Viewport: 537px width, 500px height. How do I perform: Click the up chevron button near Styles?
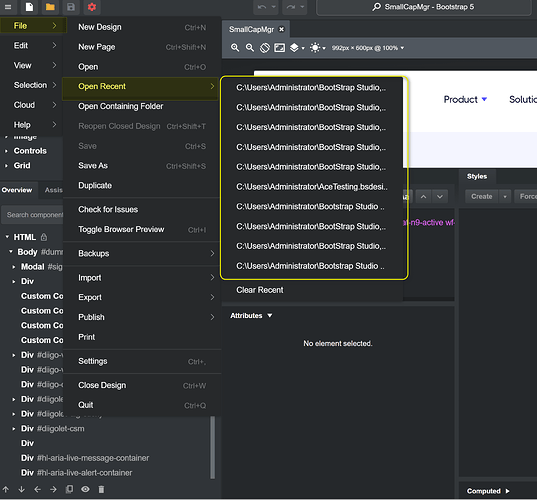coord(423,197)
